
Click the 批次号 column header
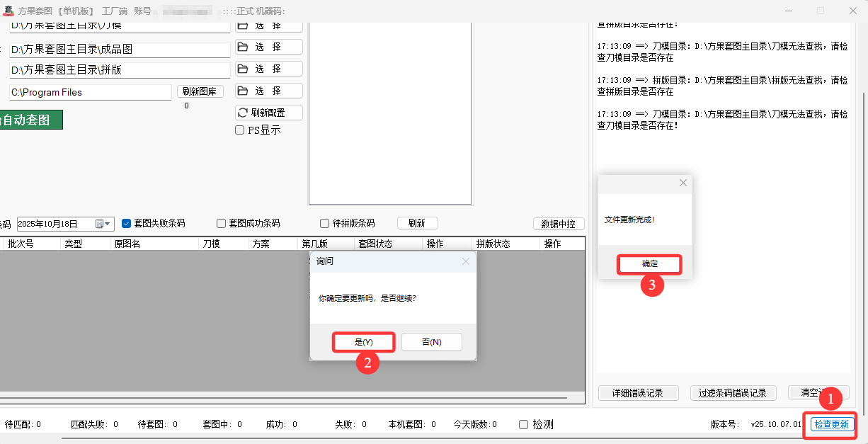coord(31,244)
